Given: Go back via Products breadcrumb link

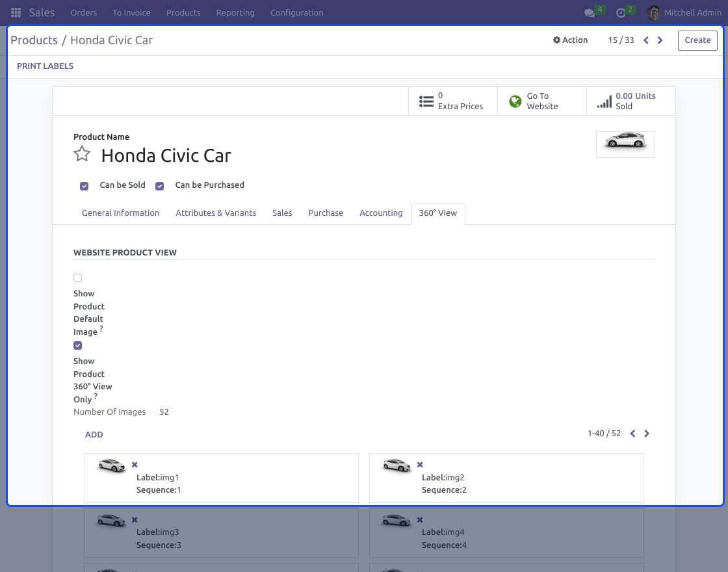Looking at the screenshot, I should [34, 40].
